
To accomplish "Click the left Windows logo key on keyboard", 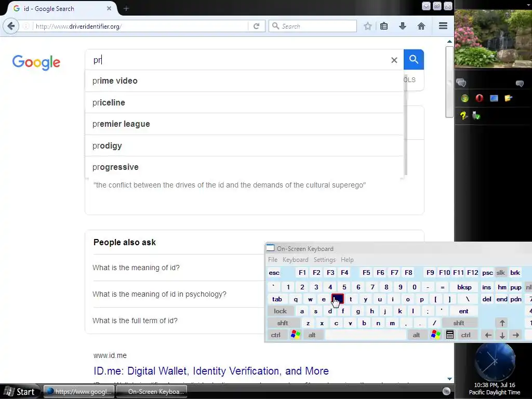I will (x=296, y=335).
